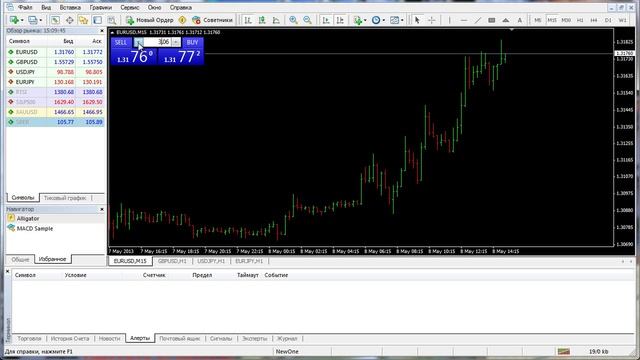
Task: Select the vertical line drawing tool
Action: point(449,20)
